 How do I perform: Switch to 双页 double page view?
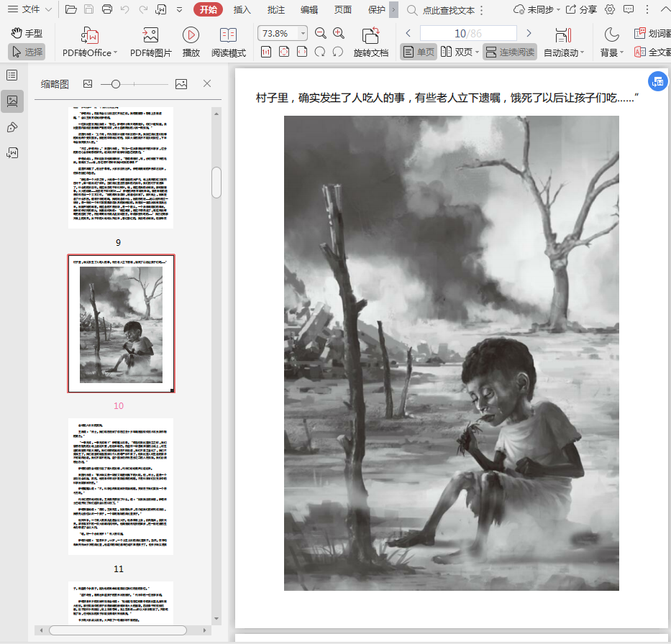pyautogui.click(x=460, y=52)
